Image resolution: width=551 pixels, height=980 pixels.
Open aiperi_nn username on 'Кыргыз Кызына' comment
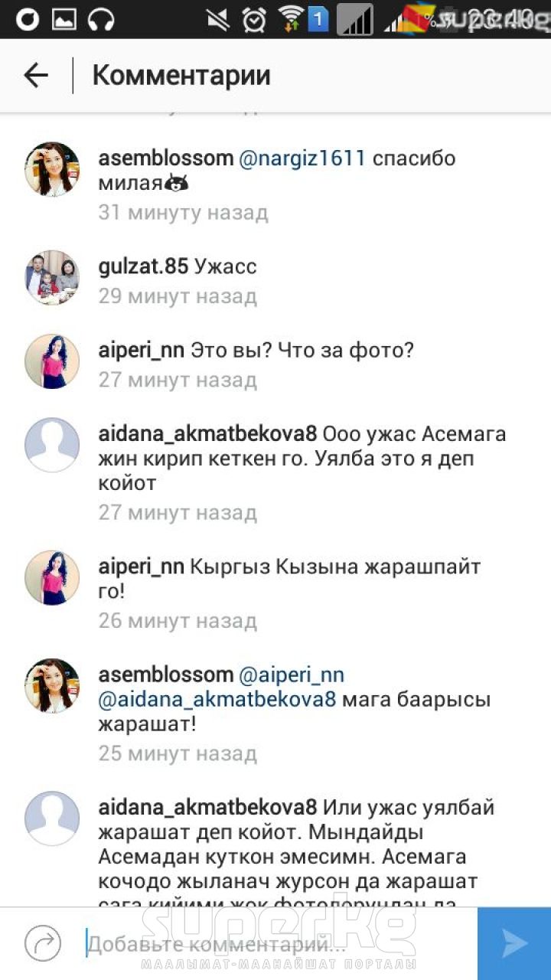point(142,567)
